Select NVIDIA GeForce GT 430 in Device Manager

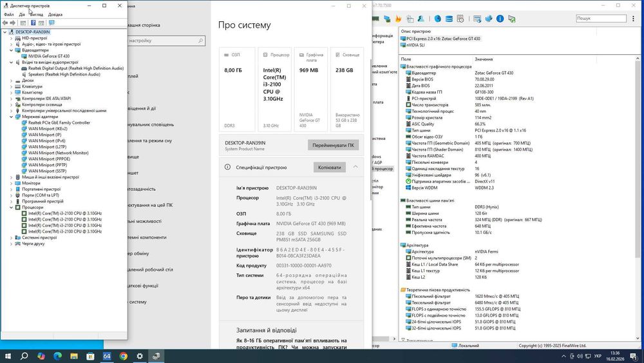(49, 56)
